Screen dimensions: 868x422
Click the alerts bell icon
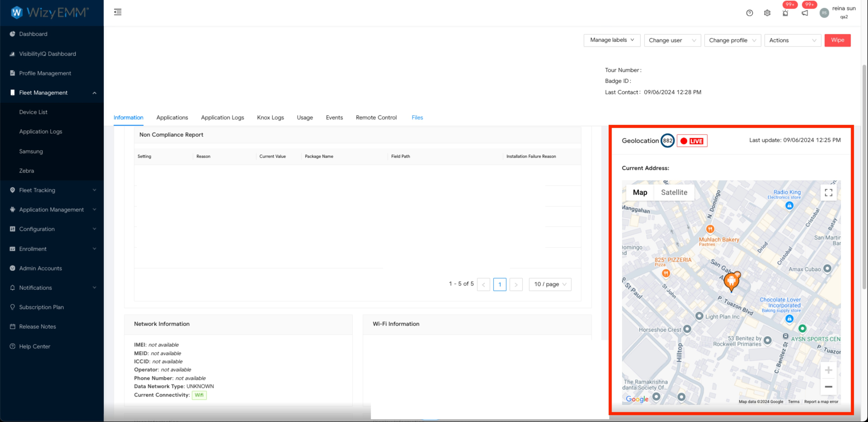(x=785, y=13)
